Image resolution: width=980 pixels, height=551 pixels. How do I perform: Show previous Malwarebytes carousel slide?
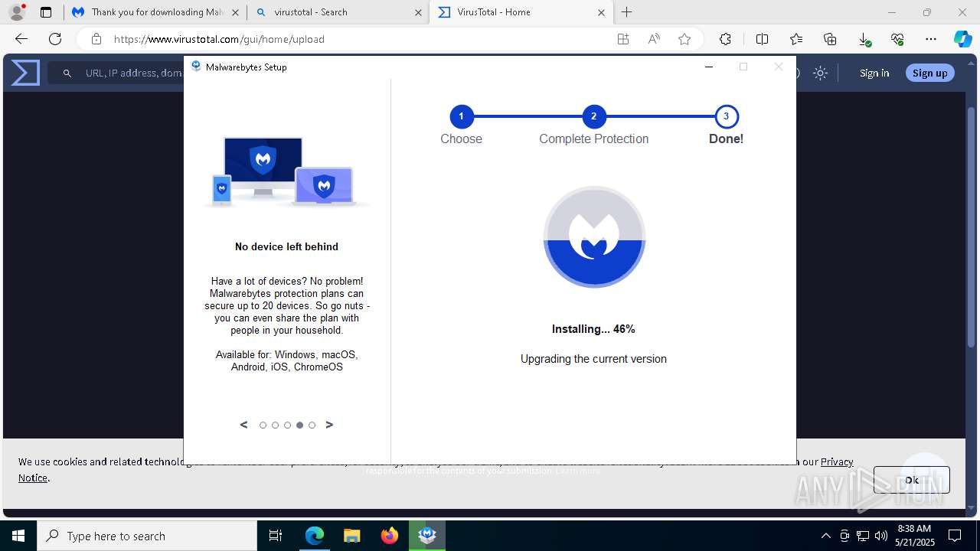pyautogui.click(x=244, y=425)
